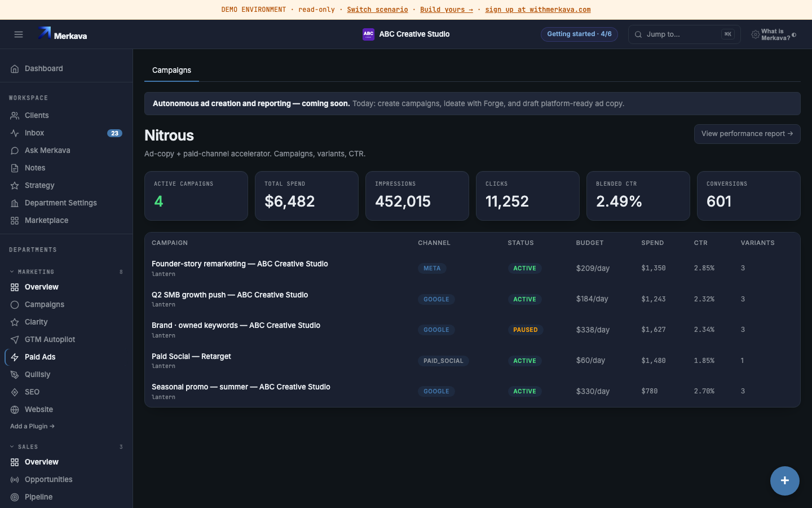Click the CHANNEL column header
812x508 pixels.
[434, 243]
